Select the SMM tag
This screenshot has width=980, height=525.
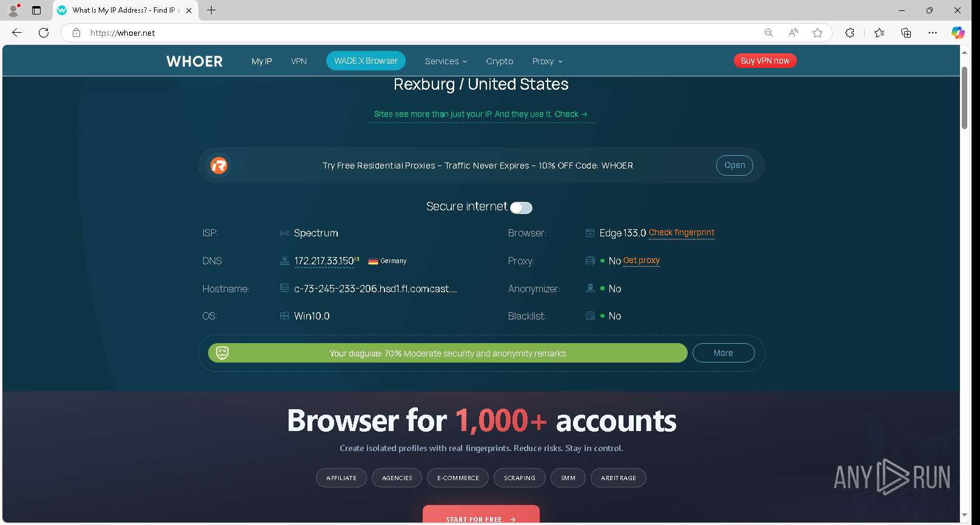(568, 478)
